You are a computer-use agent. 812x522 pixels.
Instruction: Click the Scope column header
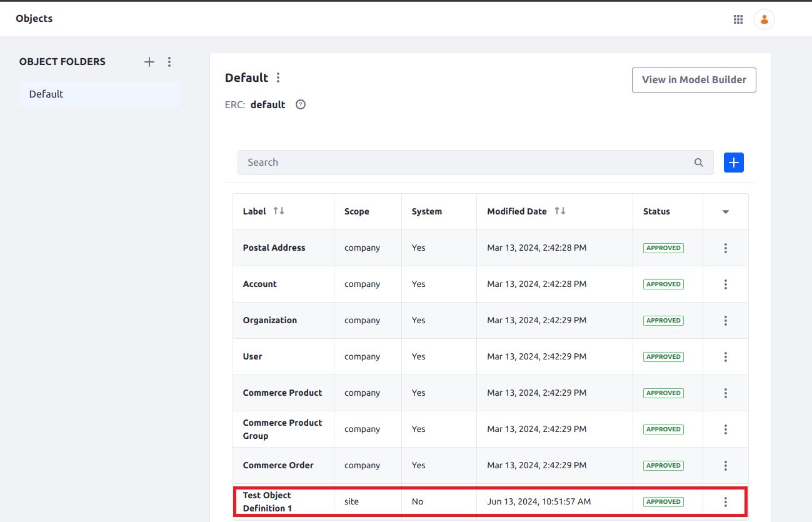[356, 211]
